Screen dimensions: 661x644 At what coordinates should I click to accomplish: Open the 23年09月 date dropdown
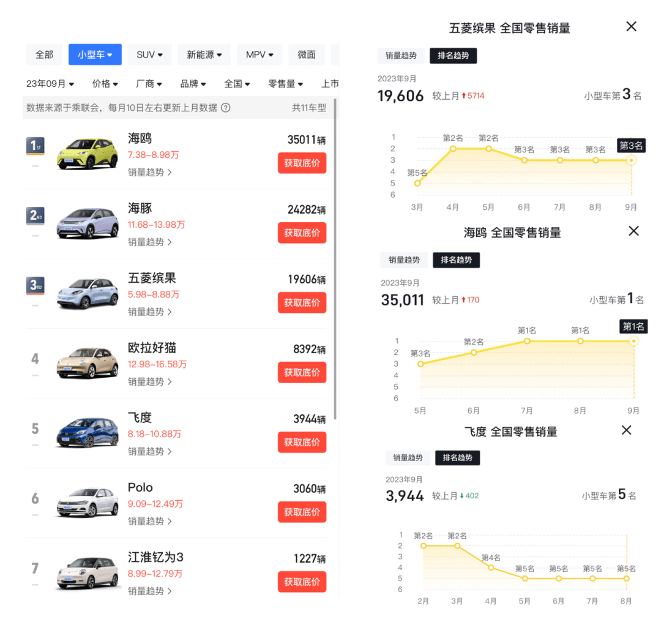50,84
